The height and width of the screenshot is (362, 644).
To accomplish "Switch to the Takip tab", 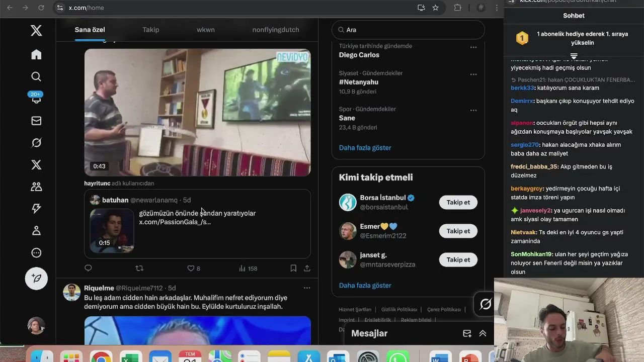I will tap(151, 30).
